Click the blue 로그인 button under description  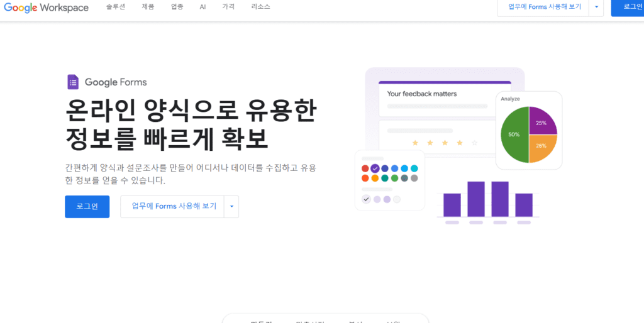tap(87, 207)
